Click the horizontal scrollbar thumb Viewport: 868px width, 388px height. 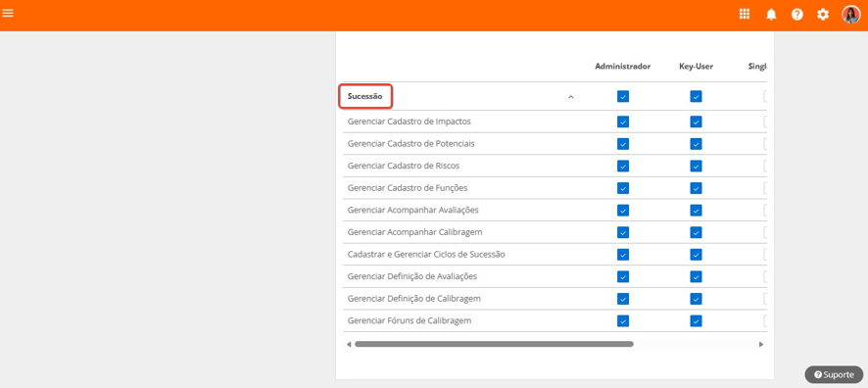tap(494, 344)
